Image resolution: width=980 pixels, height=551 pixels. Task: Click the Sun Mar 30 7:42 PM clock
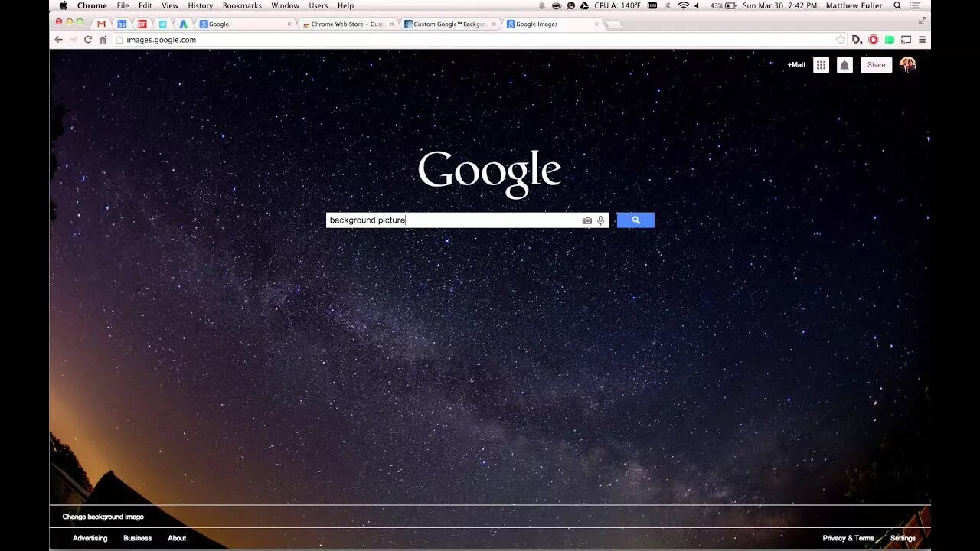[x=779, y=5]
